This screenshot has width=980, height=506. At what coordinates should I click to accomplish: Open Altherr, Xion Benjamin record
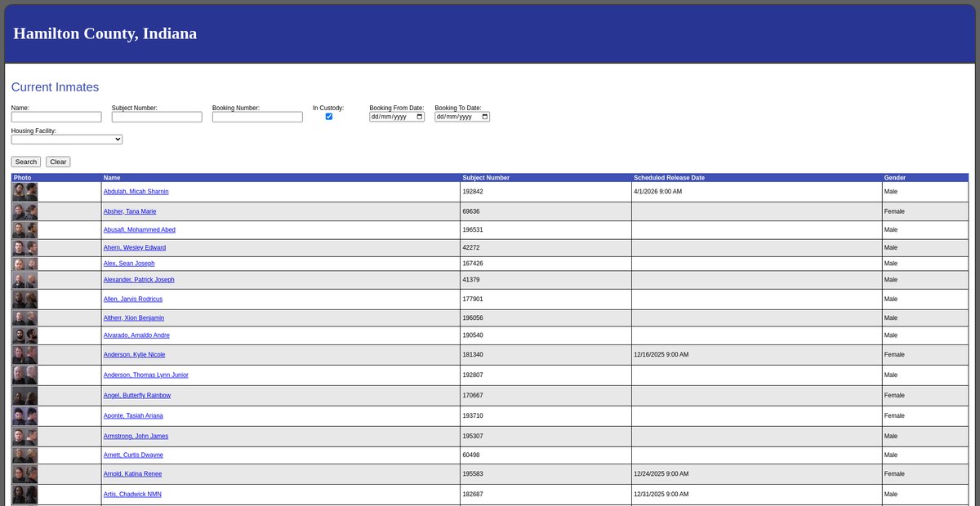click(134, 318)
